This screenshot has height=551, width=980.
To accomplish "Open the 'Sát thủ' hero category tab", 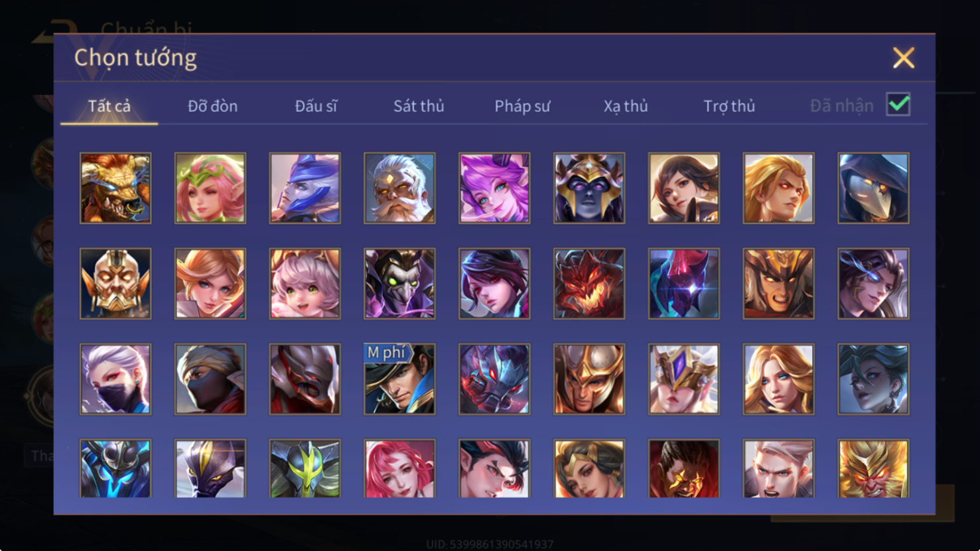I will coord(419,106).
